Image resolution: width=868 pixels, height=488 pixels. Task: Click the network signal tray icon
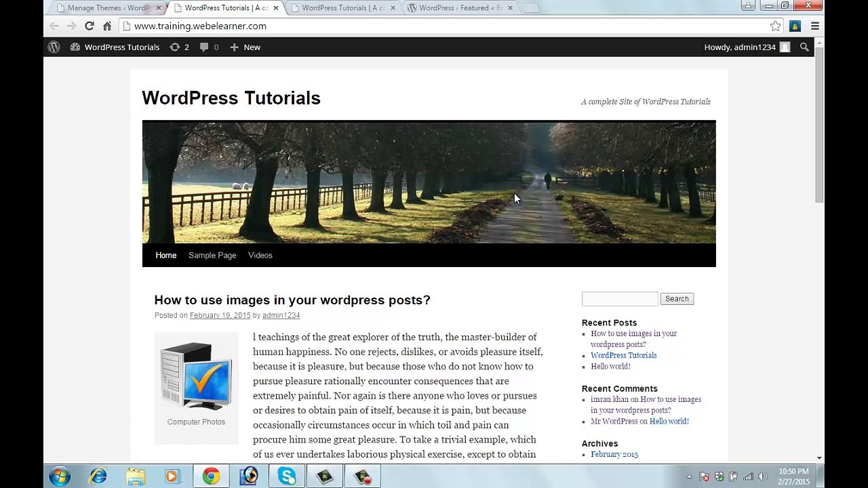click(748, 476)
